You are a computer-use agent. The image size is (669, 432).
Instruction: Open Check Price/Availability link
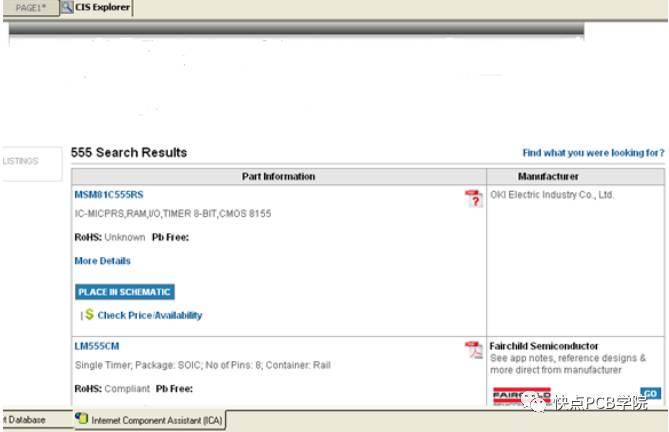coord(150,315)
